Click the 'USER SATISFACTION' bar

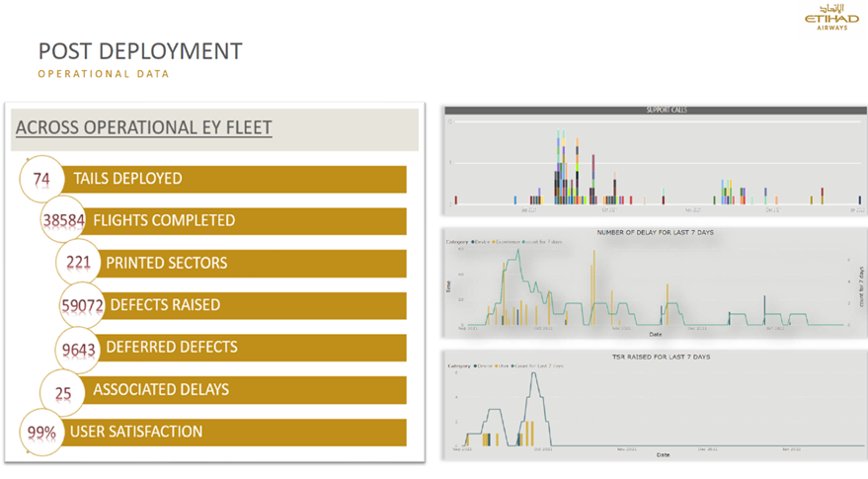[x=234, y=433]
